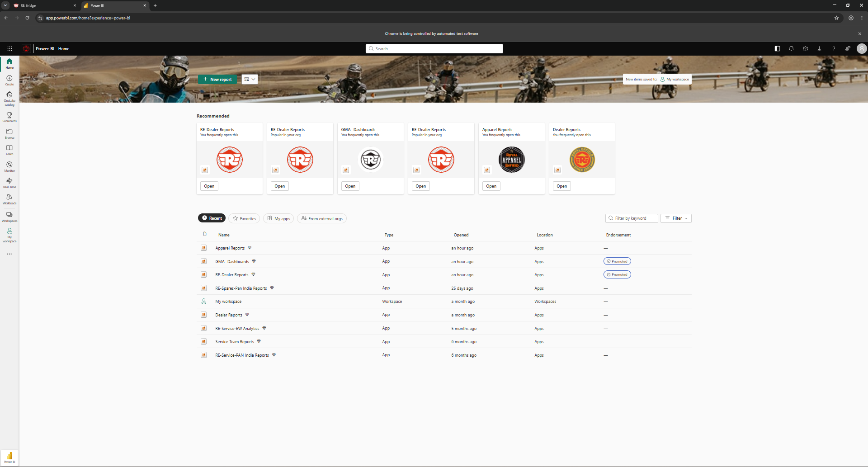Open the app launcher waffle icon
Screen dimensions: 868x467
[9, 49]
